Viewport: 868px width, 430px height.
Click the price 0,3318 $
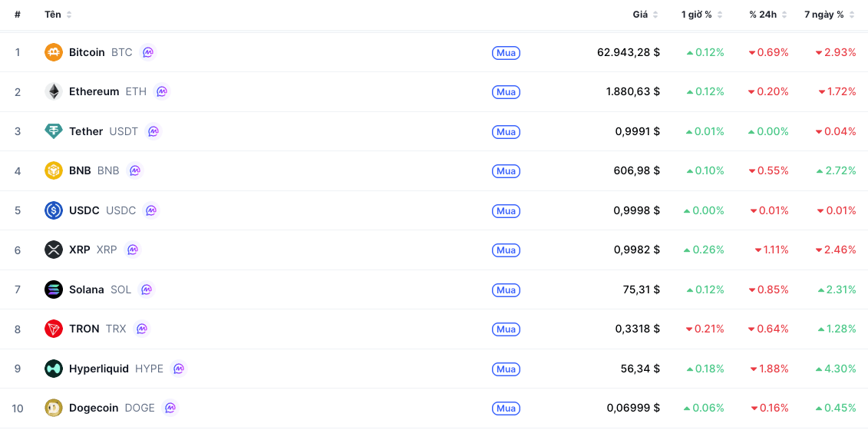tap(637, 329)
